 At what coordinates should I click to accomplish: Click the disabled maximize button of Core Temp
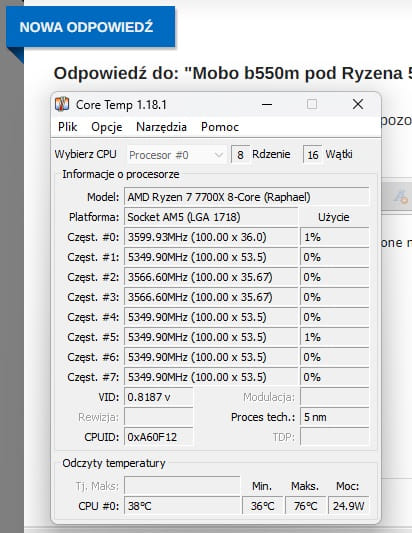312,104
